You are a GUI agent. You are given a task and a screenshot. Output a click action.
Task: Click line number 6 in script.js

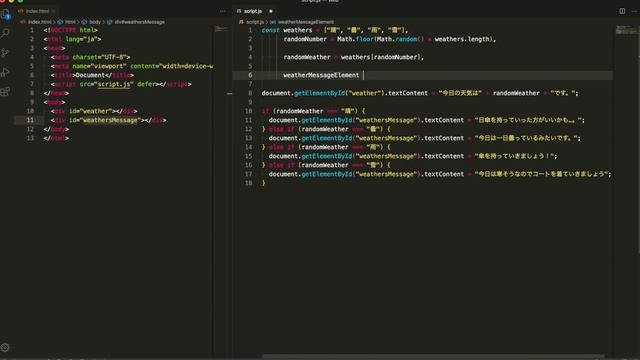250,75
